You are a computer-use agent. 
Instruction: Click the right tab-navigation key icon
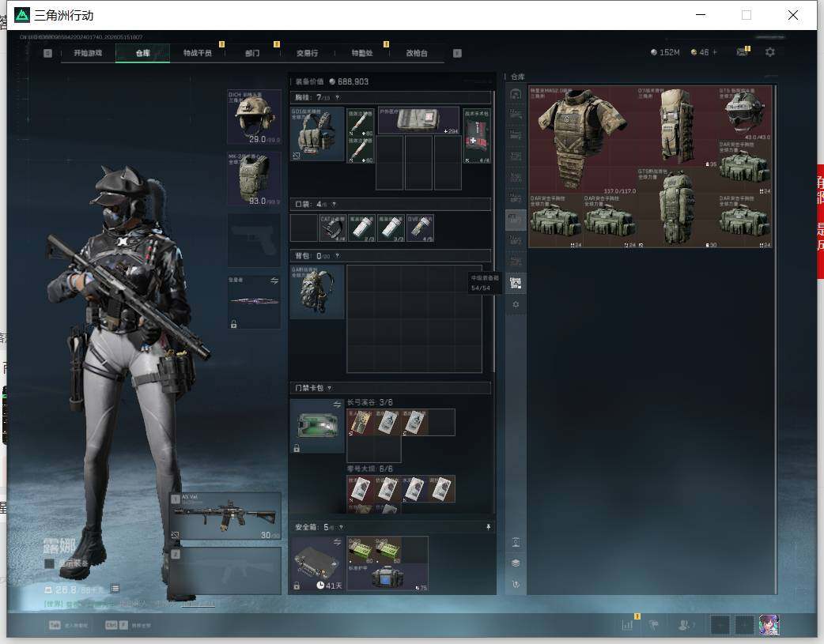point(457,53)
